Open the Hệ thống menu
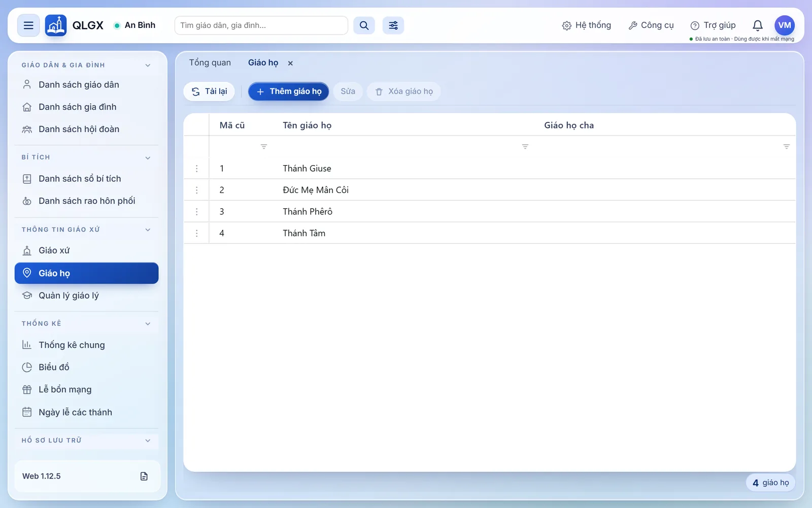Image resolution: width=812 pixels, height=508 pixels. tap(587, 25)
